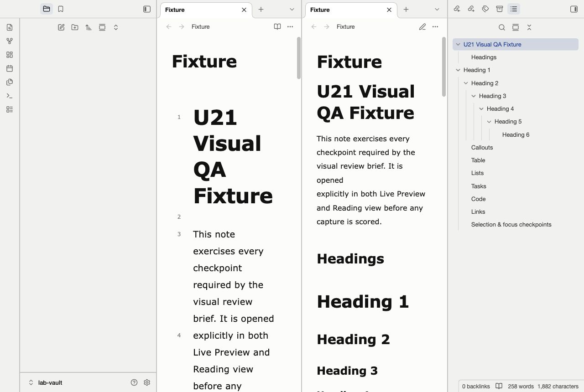This screenshot has height=392, width=584.
Task: Change the file explorer sort order
Action: 89,27
